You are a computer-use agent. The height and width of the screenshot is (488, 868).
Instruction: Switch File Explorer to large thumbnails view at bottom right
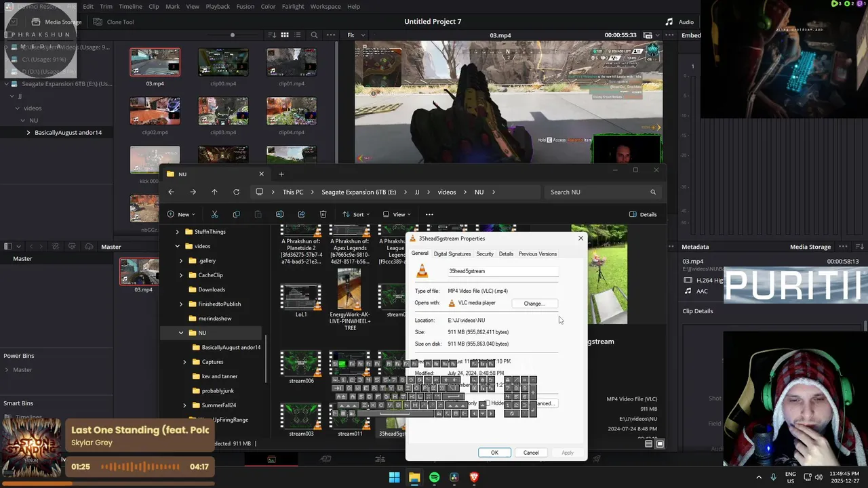tap(660, 444)
